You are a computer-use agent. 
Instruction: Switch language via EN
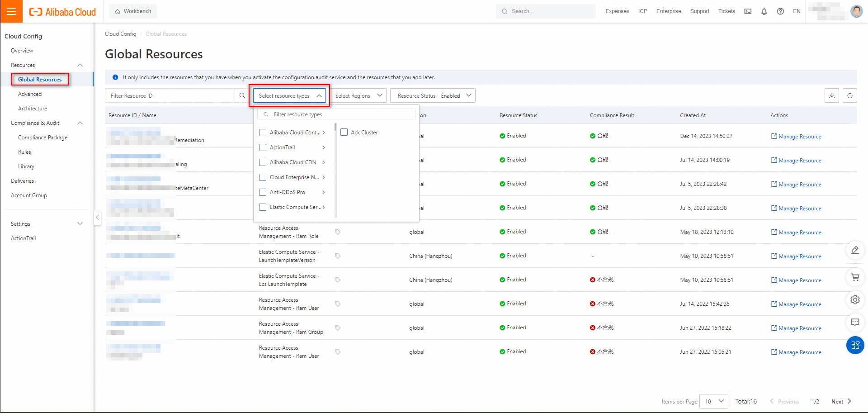(797, 11)
